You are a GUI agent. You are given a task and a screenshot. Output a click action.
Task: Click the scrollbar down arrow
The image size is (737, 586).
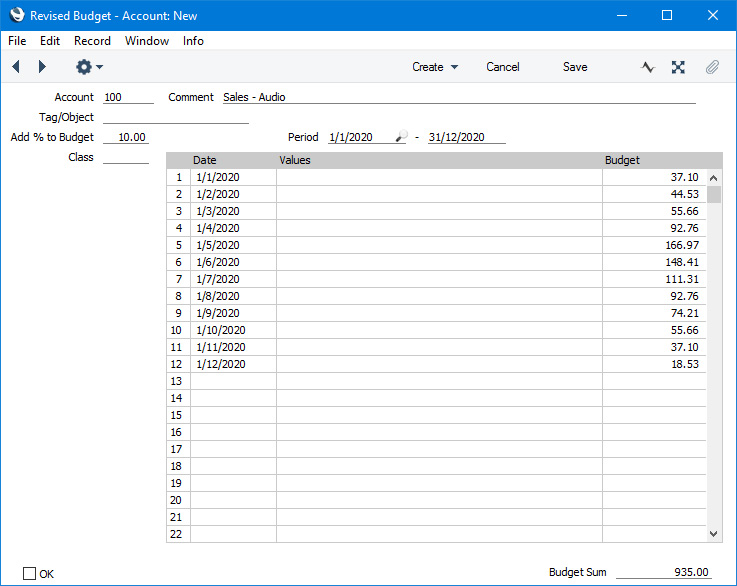coord(713,534)
